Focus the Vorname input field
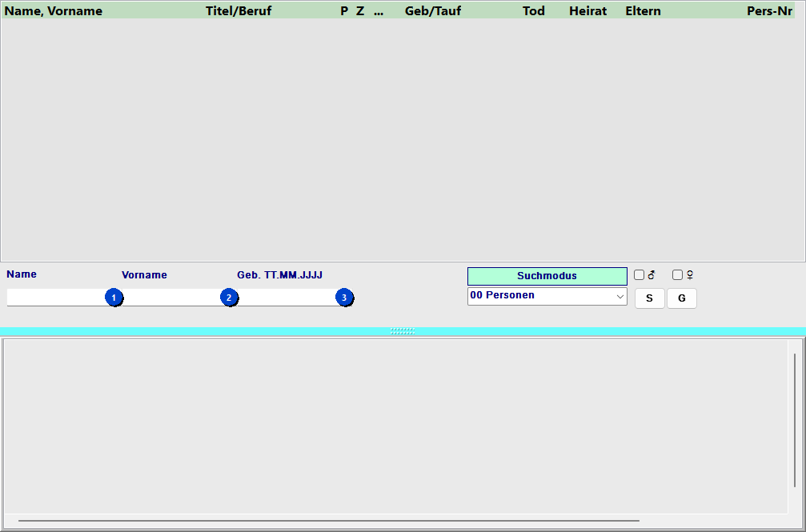Screen dimensions: 806x532 171,298
